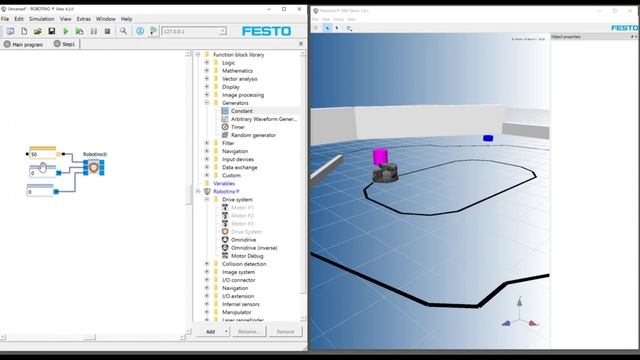Click the Remove button below the library
This screenshot has width=640, height=360.
285,331
